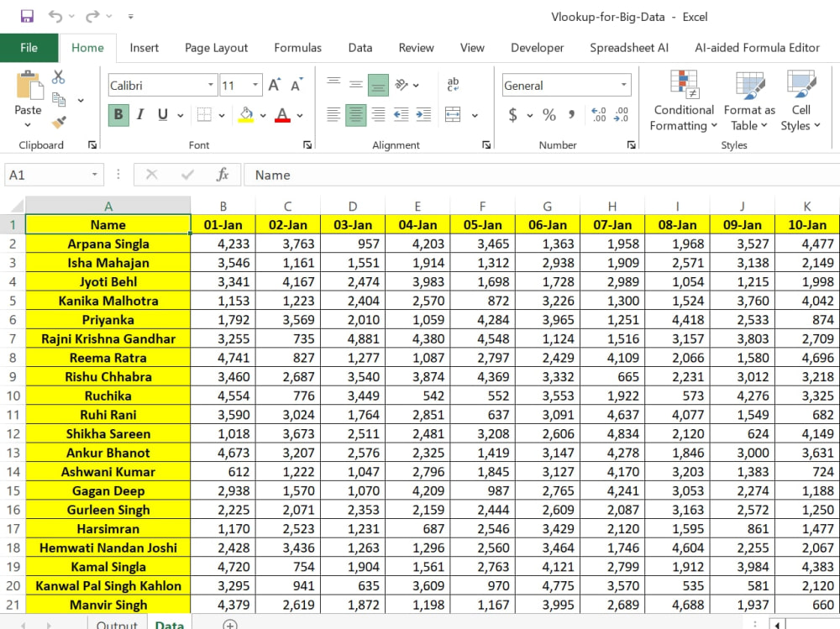840x629 pixels.
Task: Expand the Merge & Center options arrow
Action: (x=475, y=115)
